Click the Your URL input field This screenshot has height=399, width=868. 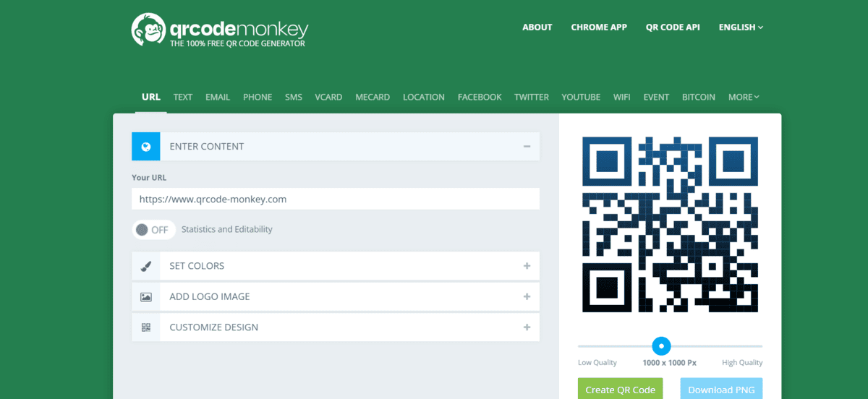coord(336,199)
